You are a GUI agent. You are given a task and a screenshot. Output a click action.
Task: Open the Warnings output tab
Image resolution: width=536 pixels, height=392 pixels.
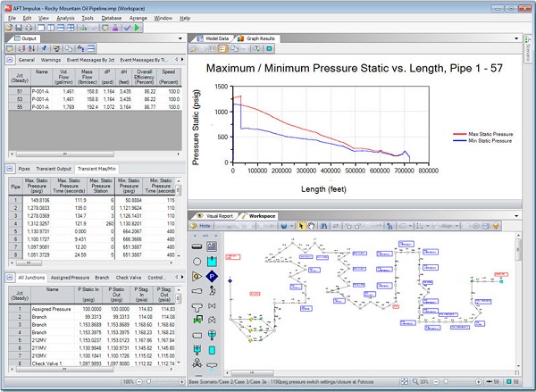51,60
